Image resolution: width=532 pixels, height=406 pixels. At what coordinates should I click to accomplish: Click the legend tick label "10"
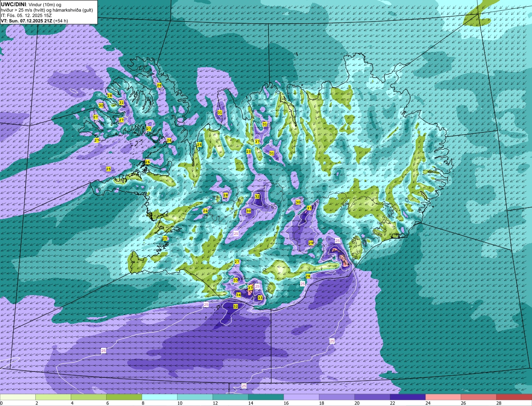pos(180,403)
